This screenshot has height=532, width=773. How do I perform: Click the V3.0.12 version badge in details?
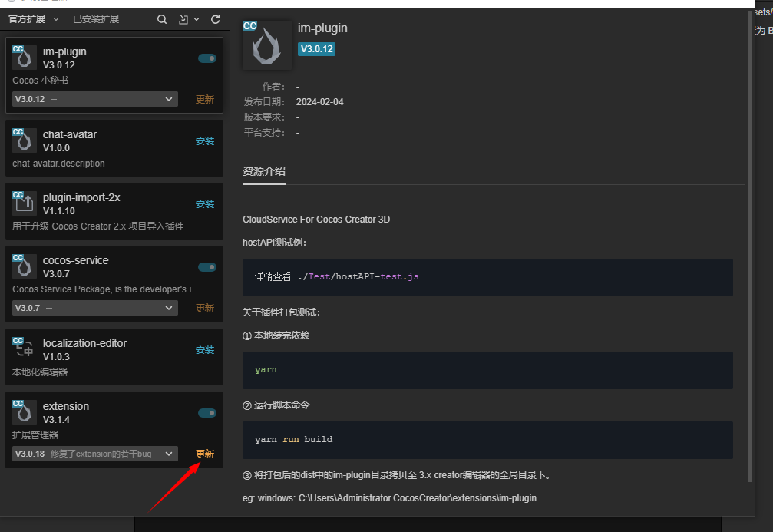pyautogui.click(x=316, y=49)
